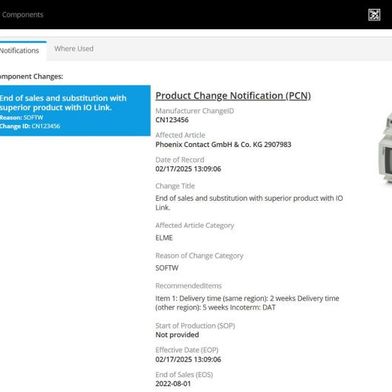The width and height of the screenshot is (392, 392).
Task: Click the fullscreen icon in the header
Action: pyautogui.click(x=374, y=15)
